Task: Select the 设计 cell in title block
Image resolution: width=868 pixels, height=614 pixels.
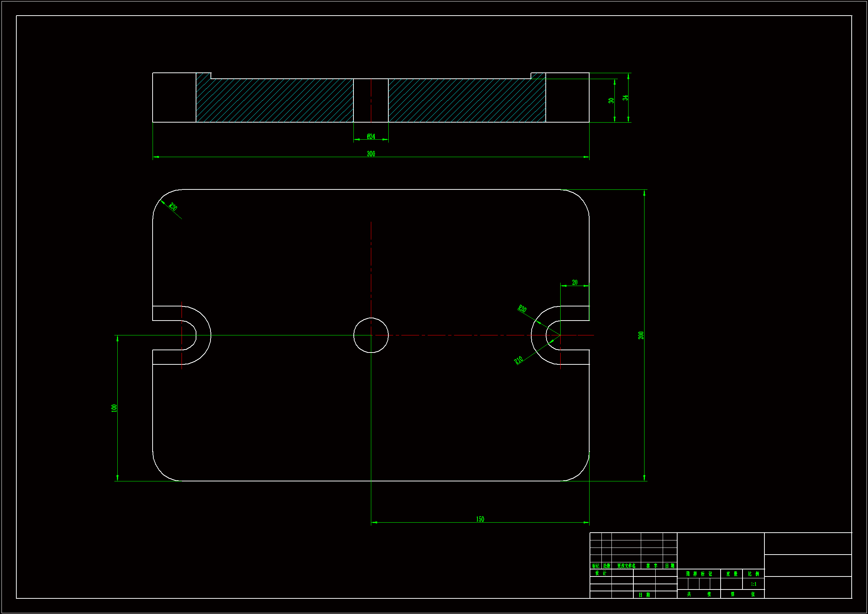Action: coord(600,573)
